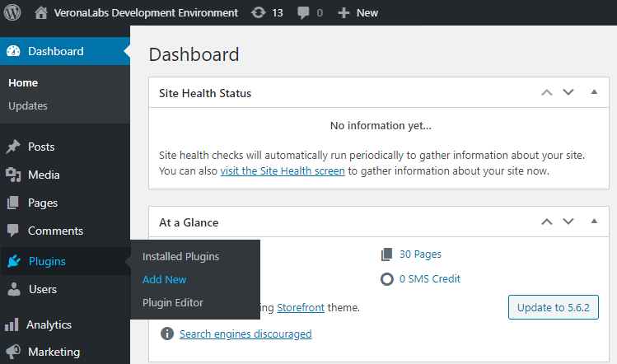617x364 pixels.
Task: Click the Marketing megaphone icon
Action: [13, 352]
